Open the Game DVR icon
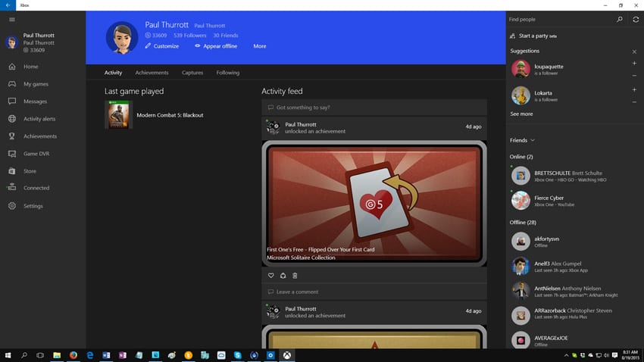 click(x=12, y=154)
